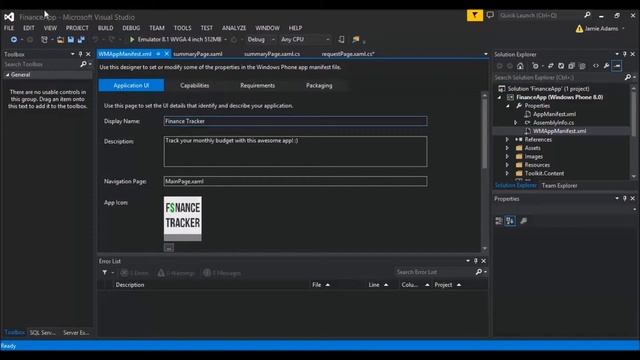Image resolution: width=640 pixels, height=360 pixels.
Task: Open the PROJECT menu
Action: pyautogui.click(x=77, y=28)
